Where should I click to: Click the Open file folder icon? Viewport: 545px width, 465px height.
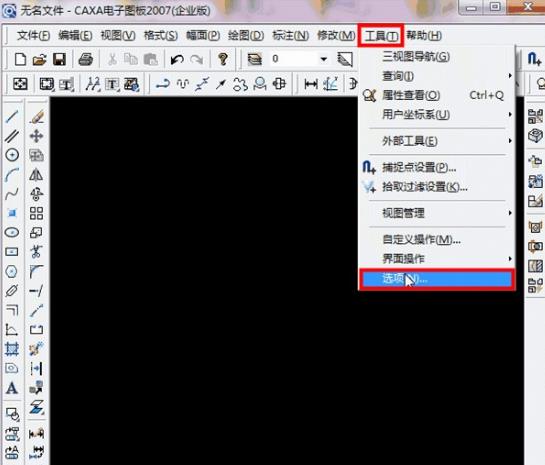pos(40,59)
